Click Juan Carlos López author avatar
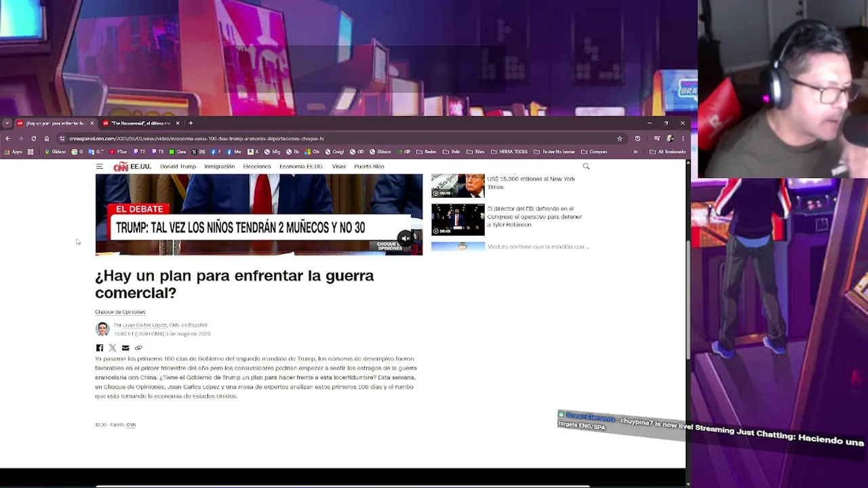This screenshot has height=488, width=868. [102, 329]
